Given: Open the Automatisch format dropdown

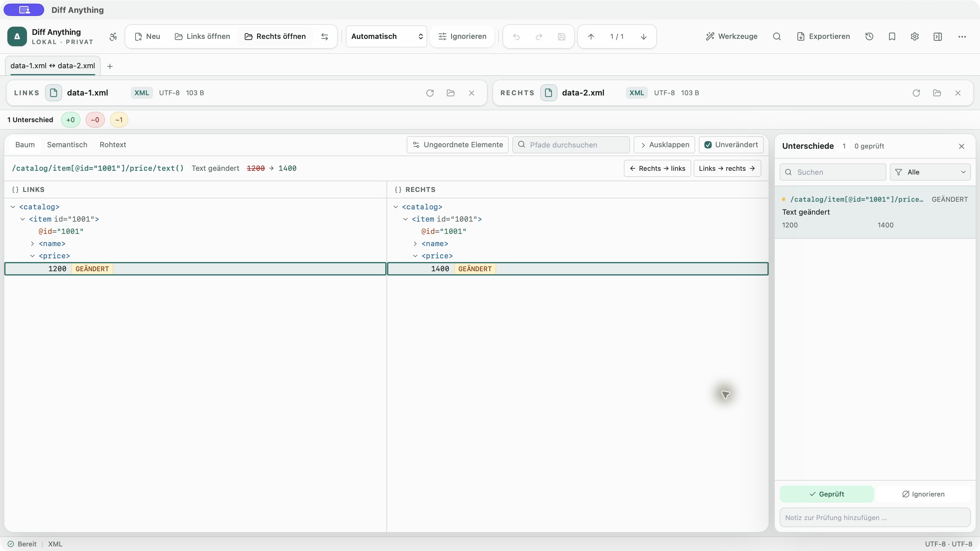Looking at the screenshot, I should [386, 36].
